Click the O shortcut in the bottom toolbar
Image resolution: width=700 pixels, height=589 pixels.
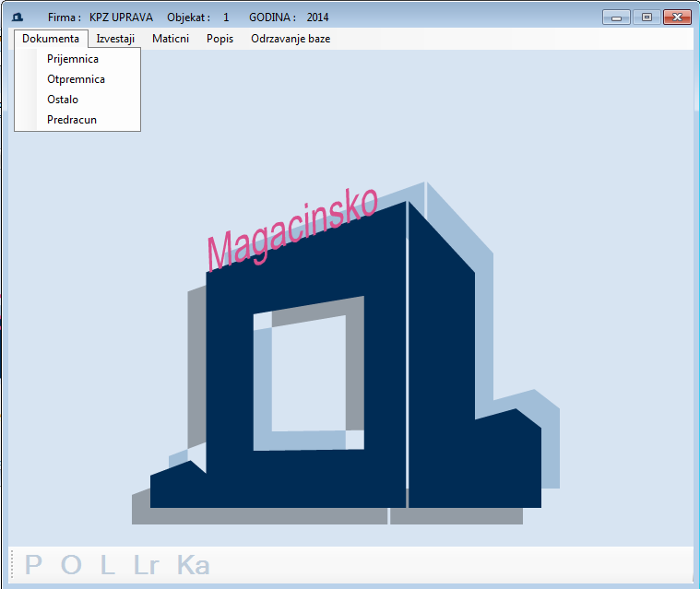point(71,565)
